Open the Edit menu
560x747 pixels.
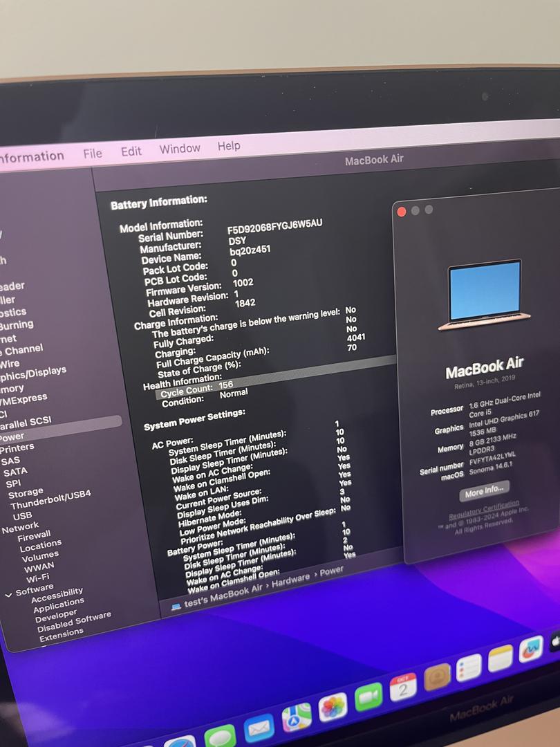pyautogui.click(x=131, y=151)
